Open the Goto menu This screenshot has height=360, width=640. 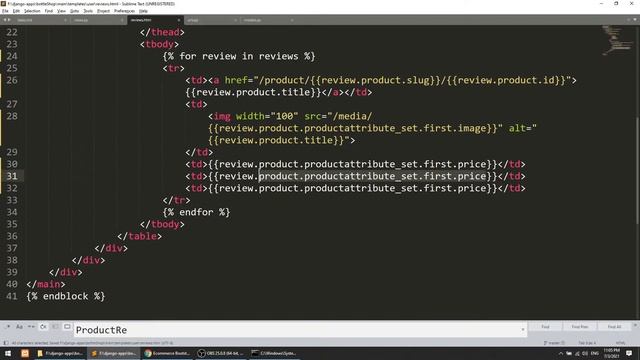pos(74,11)
